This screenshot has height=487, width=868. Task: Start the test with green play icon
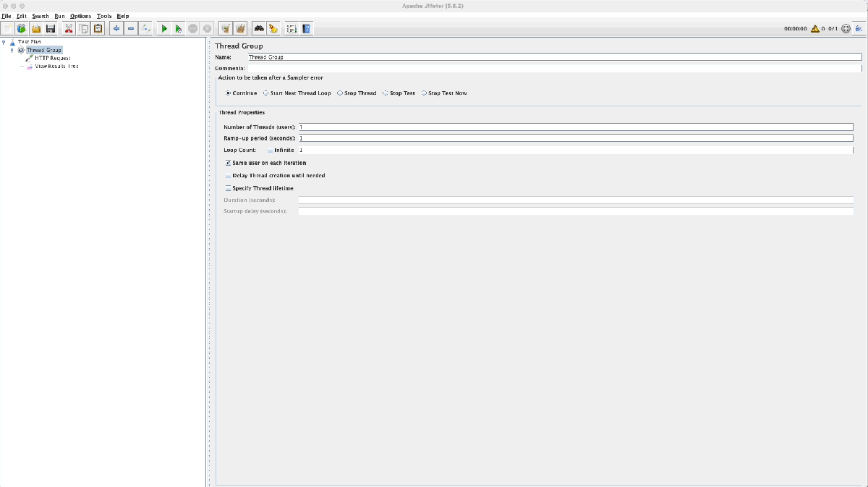tap(164, 28)
